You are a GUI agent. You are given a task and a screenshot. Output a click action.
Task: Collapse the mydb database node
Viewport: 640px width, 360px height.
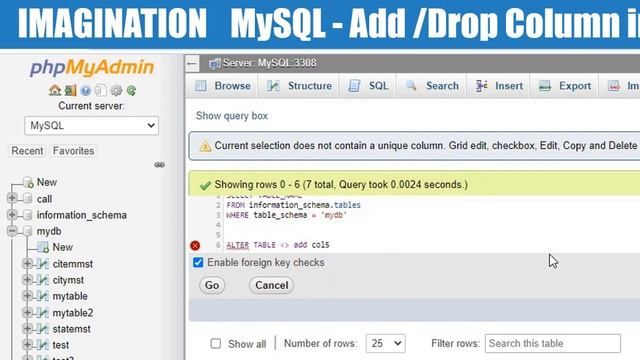(12, 231)
